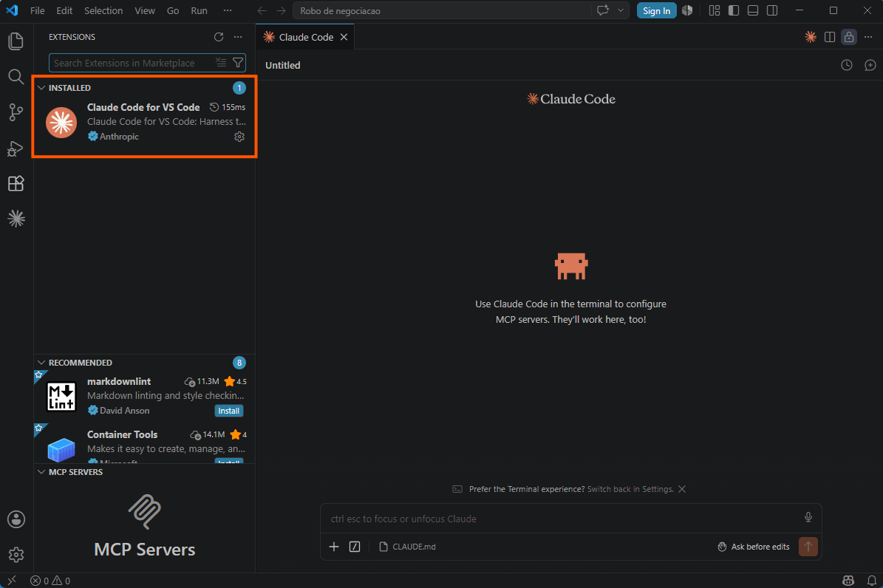Open the Go menu

coord(173,10)
